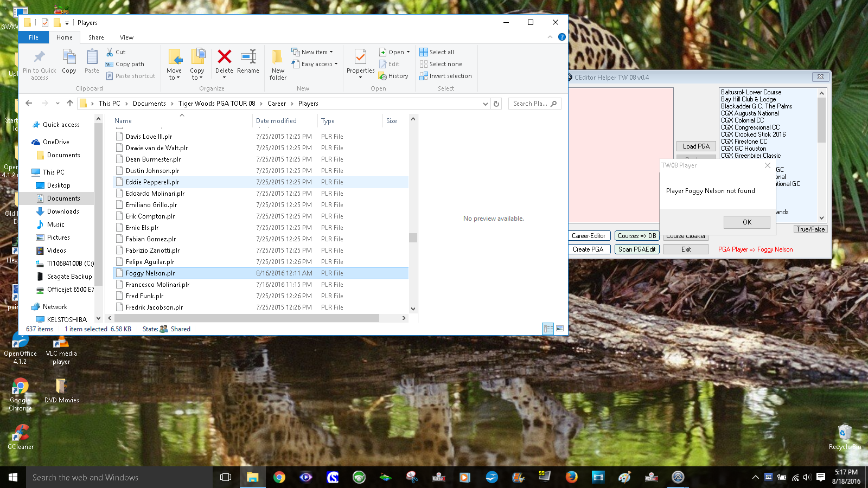
Task: Select CGX Augusta National course
Action: (x=750, y=113)
